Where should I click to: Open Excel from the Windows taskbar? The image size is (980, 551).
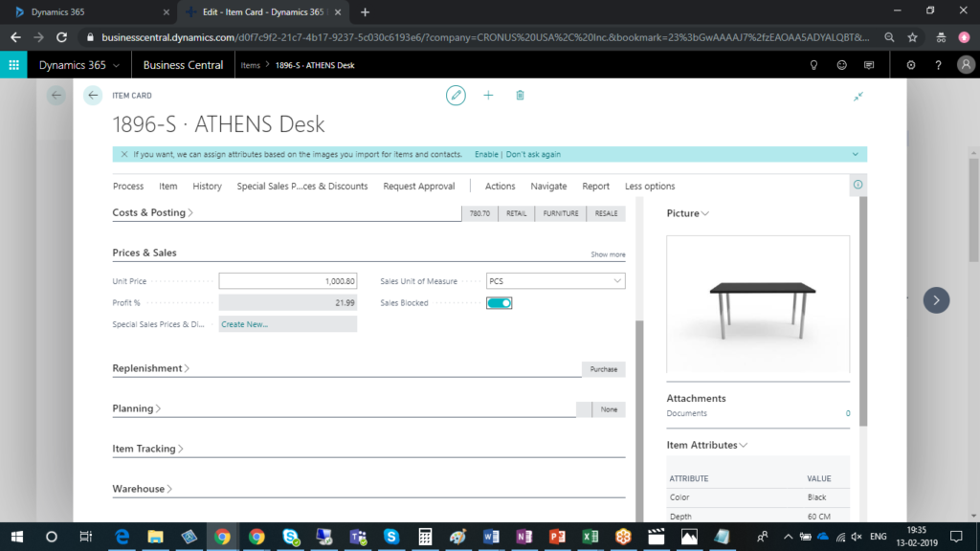coord(590,537)
